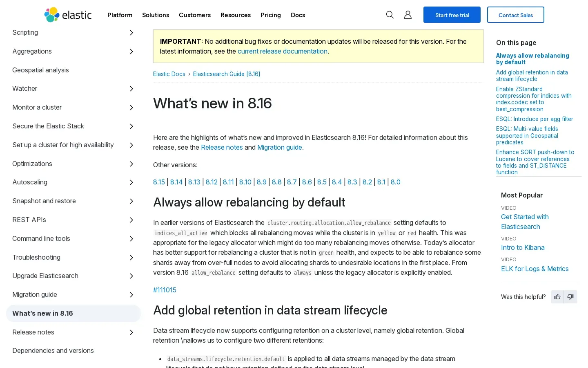Go to Elastic Docs breadcrumb
Viewport: 588px width, 368px height.
[169, 74]
